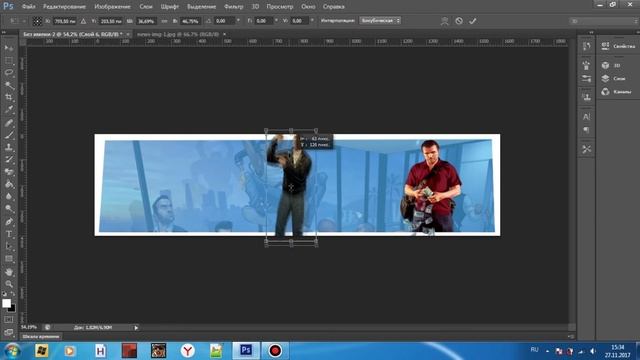Expand the toolbar to two columns
640x360 pixels.
(4, 32)
